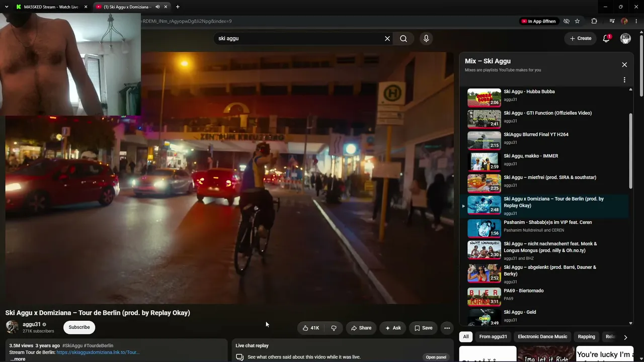Click the #SkiAggu hashtag
644x362 pixels.
[x=72, y=346]
